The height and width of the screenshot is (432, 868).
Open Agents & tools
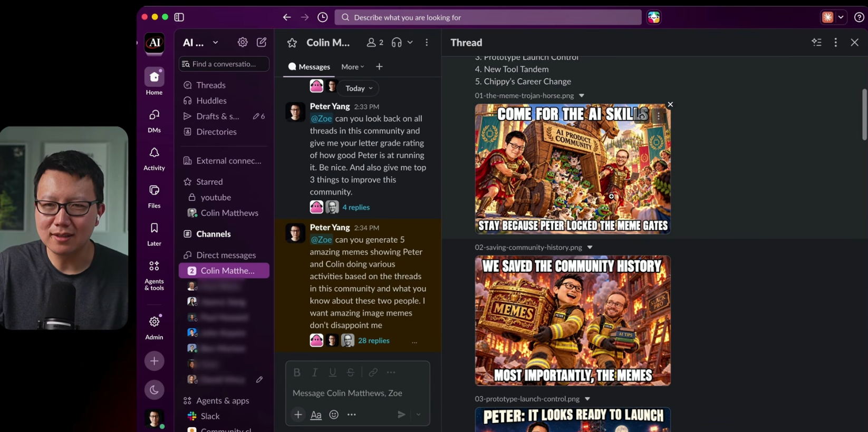coord(155,274)
